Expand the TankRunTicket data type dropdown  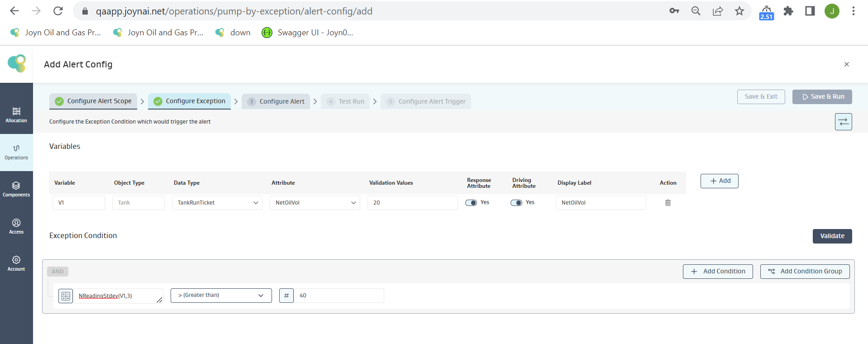pos(217,203)
